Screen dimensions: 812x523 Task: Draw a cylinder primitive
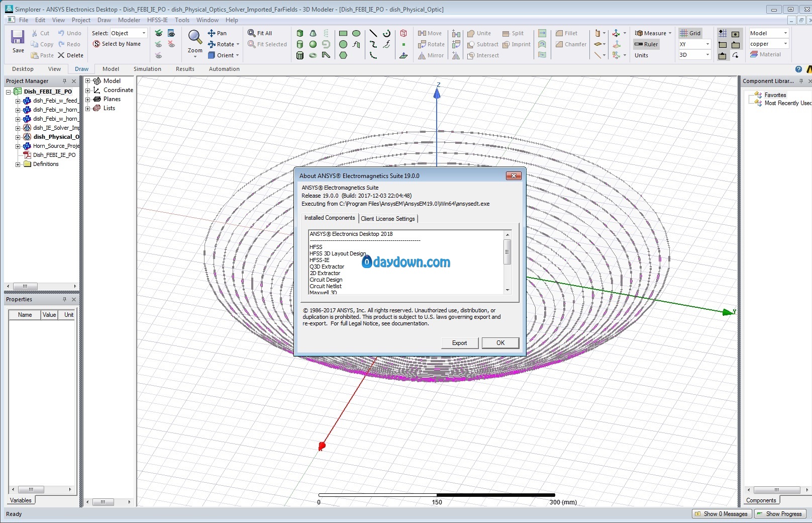click(300, 44)
